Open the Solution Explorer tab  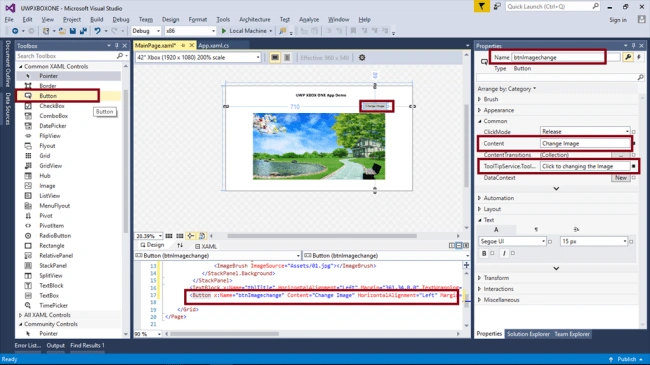tap(528, 334)
